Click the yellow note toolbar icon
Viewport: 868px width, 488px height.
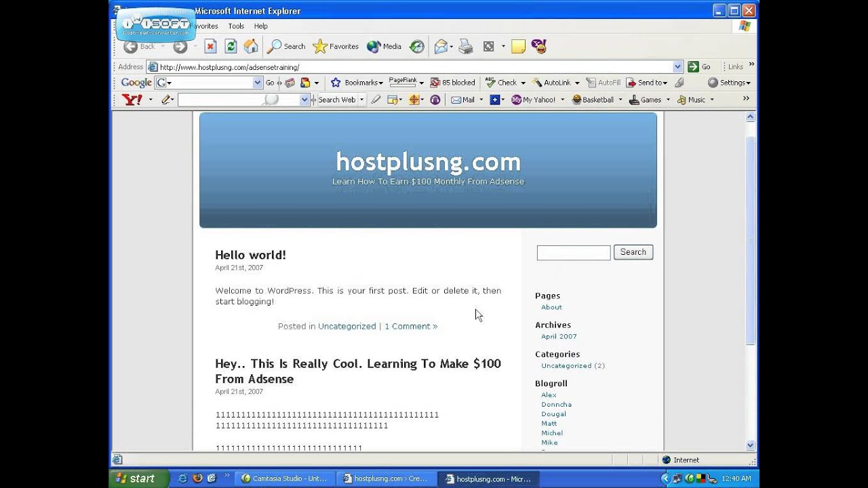pyautogui.click(x=519, y=46)
